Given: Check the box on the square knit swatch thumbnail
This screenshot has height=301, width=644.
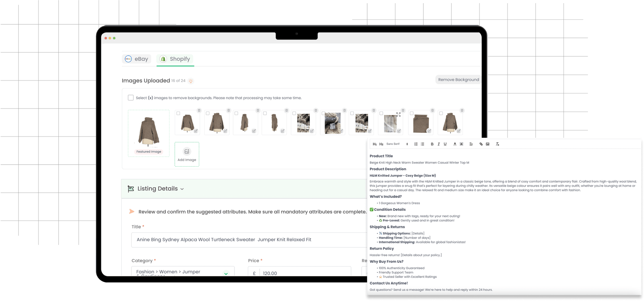Looking at the screenshot, I should [x=412, y=114].
